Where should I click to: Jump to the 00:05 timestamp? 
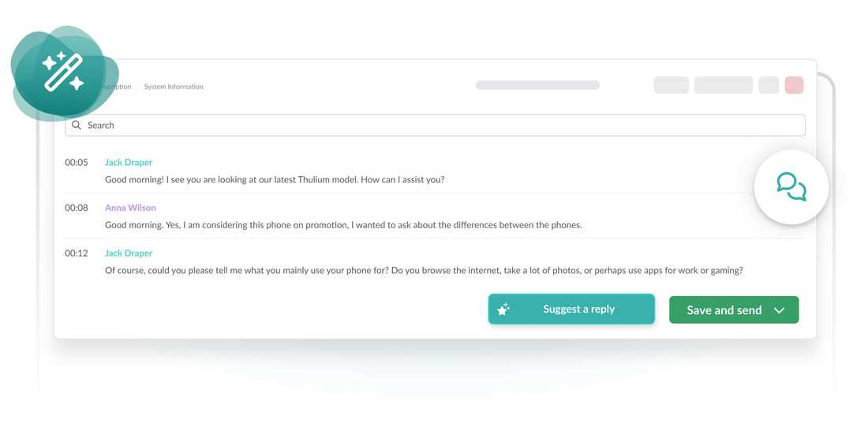(77, 163)
